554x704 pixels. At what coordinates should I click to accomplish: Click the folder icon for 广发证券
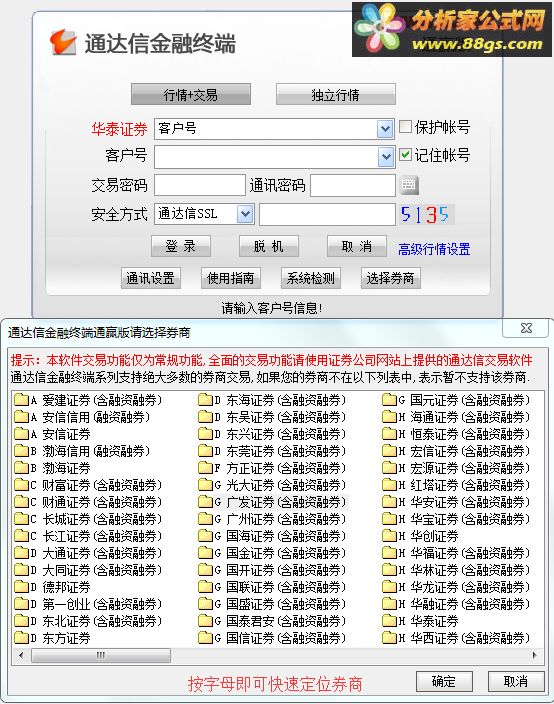[x=205, y=502]
